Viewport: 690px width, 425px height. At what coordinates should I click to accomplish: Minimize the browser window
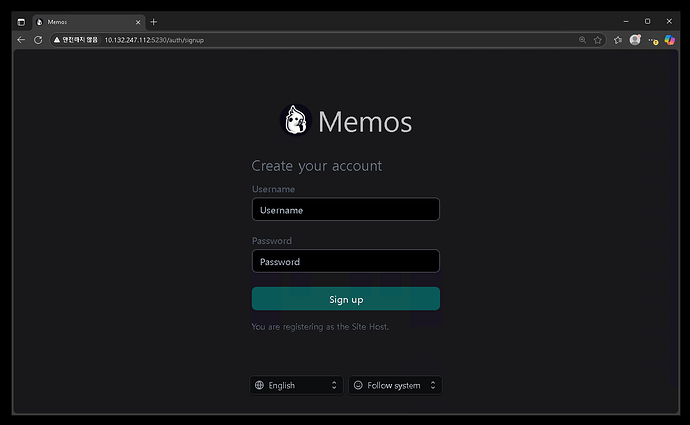click(x=626, y=21)
